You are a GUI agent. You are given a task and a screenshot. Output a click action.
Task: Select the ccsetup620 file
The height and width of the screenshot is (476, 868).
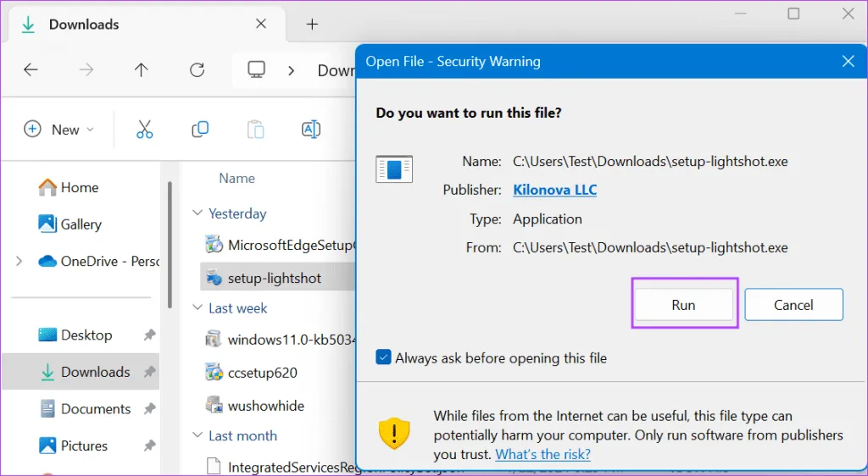(x=262, y=372)
